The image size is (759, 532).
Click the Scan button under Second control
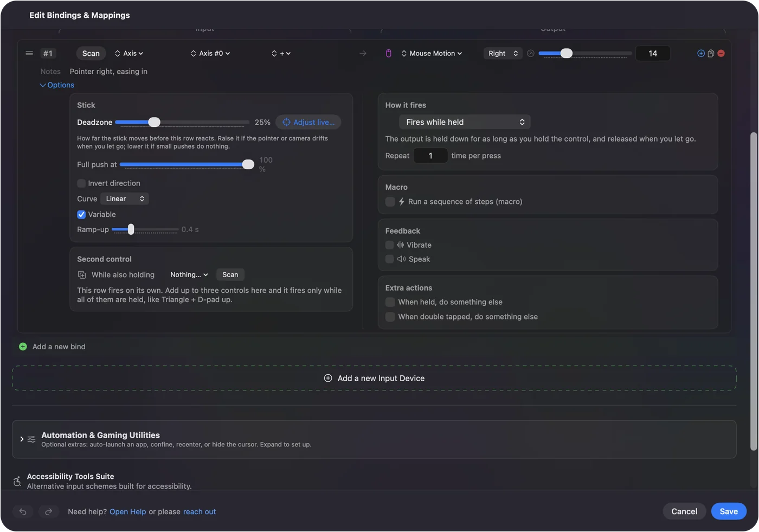pyautogui.click(x=230, y=275)
